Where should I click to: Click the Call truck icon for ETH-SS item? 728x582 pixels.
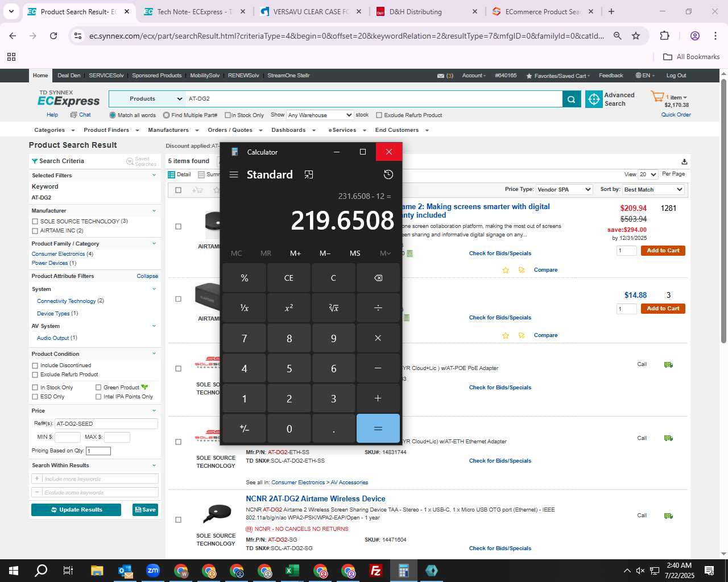coord(668,438)
